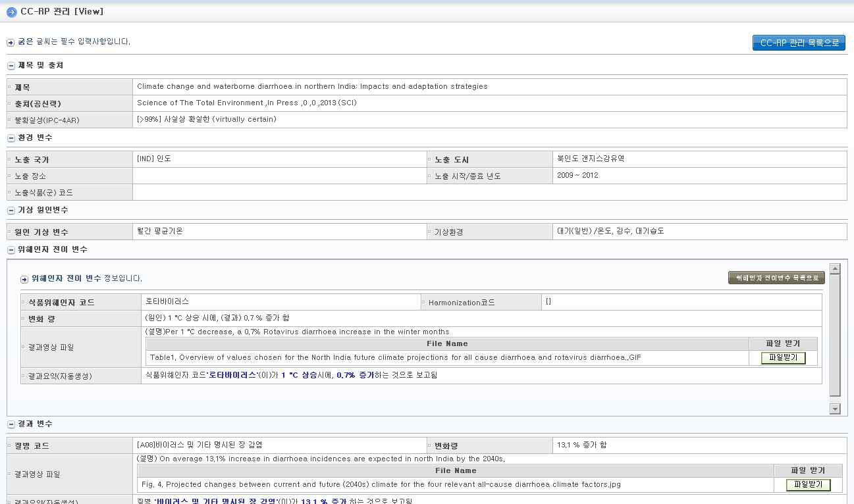The width and height of the screenshot is (854, 504).
Task: Collapse the 제목 및 출처 section
Action: click(x=11, y=66)
